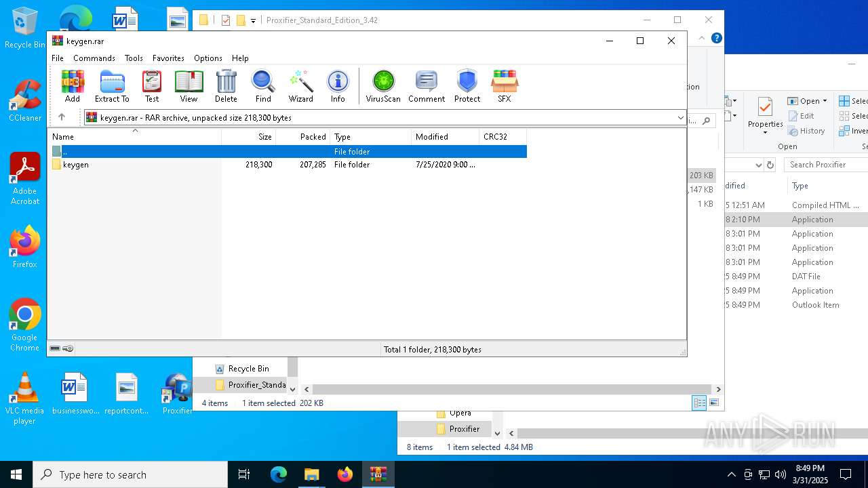Open Task View on the taskbar
This screenshot has height=488, width=868.
tap(244, 474)
